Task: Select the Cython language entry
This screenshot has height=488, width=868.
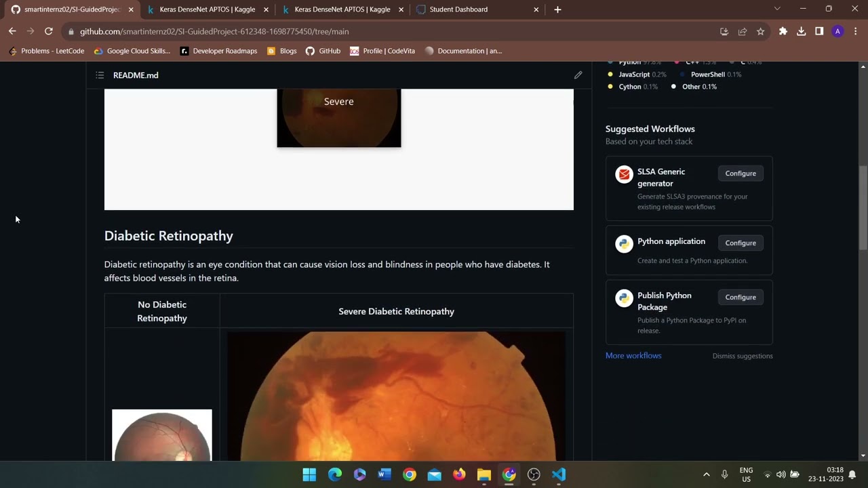Action: [x=633, y=87]
